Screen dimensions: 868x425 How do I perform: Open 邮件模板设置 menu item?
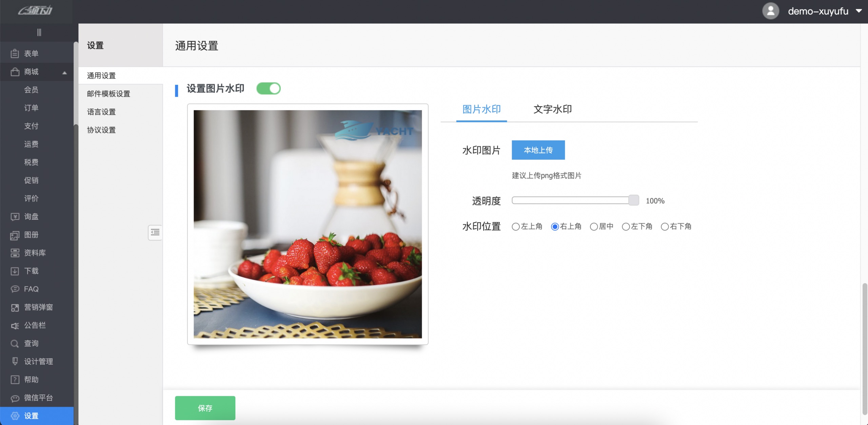(x=108, y=94)
